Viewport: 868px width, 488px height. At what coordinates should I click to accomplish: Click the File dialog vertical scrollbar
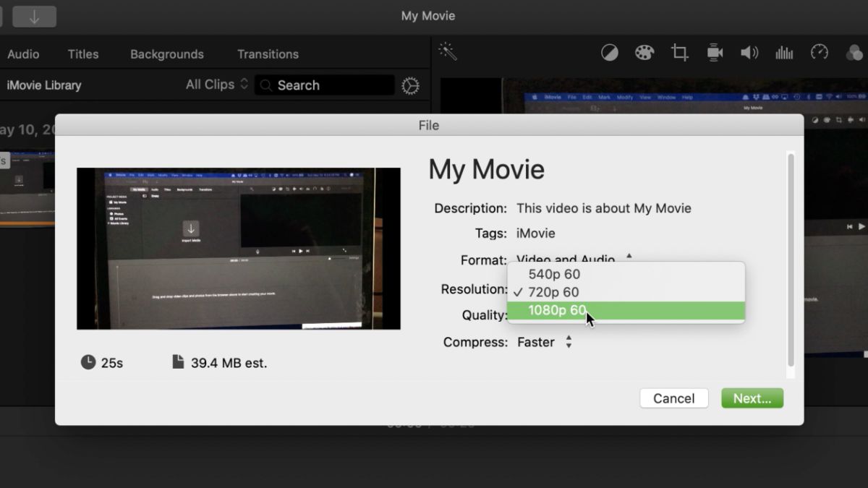click(x=791, y=260)
